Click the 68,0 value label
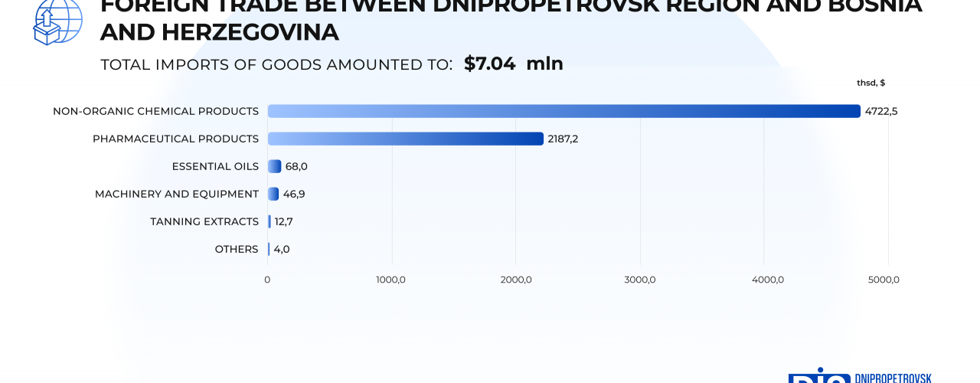Image resolution: width=980 pixels, height=383 pixels. point(296,166)
